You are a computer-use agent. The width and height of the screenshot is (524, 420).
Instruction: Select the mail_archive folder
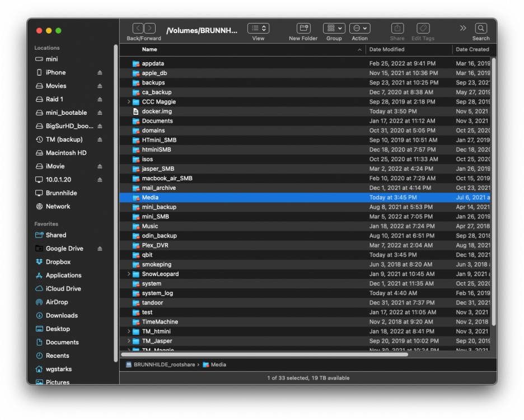point(305,188)
